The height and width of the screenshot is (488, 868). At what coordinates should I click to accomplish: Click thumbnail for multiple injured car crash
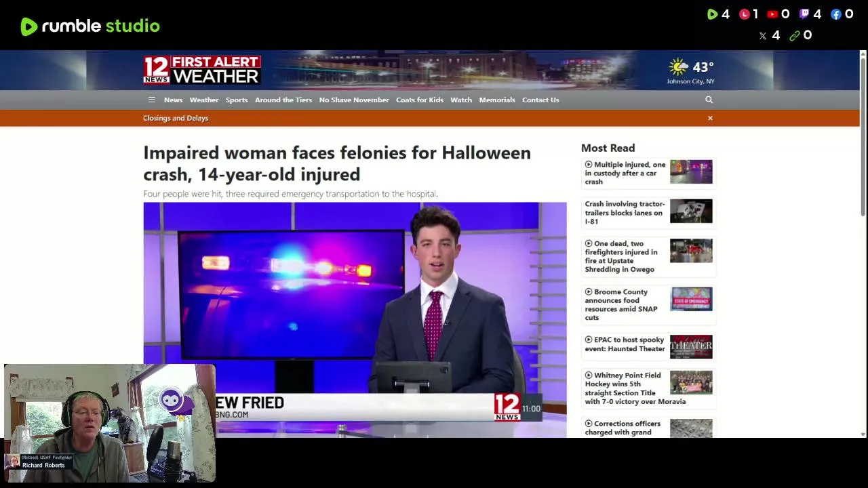point(691,171)
